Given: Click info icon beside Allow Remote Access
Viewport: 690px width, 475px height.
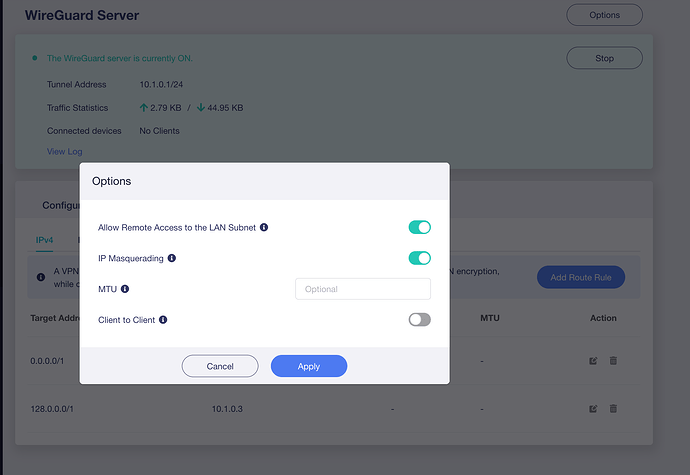Looking at the screenshot, I should click(x=264, y=228).
